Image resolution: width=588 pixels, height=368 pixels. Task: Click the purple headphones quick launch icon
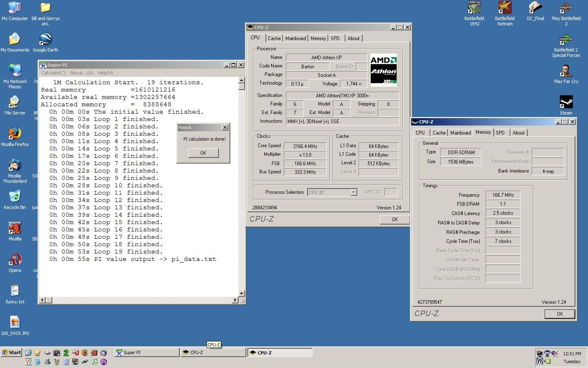tap(104, 361)
